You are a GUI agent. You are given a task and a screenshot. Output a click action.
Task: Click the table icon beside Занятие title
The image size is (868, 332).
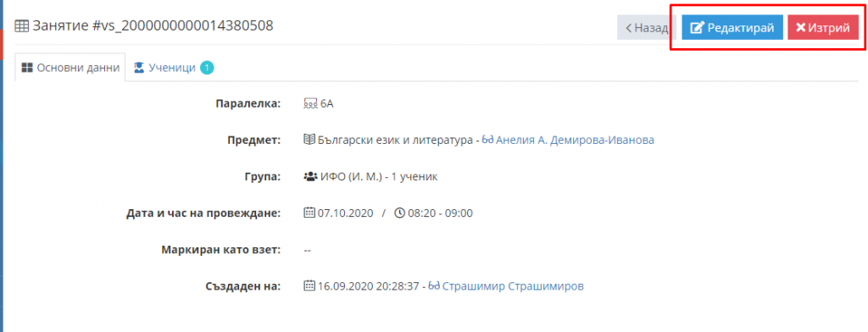21,26
